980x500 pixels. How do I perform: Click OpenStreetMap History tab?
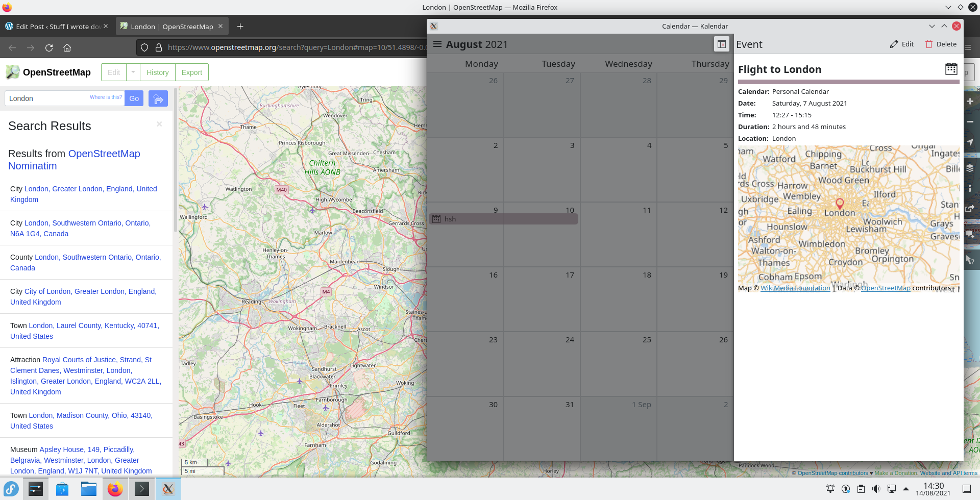point(157,72)
